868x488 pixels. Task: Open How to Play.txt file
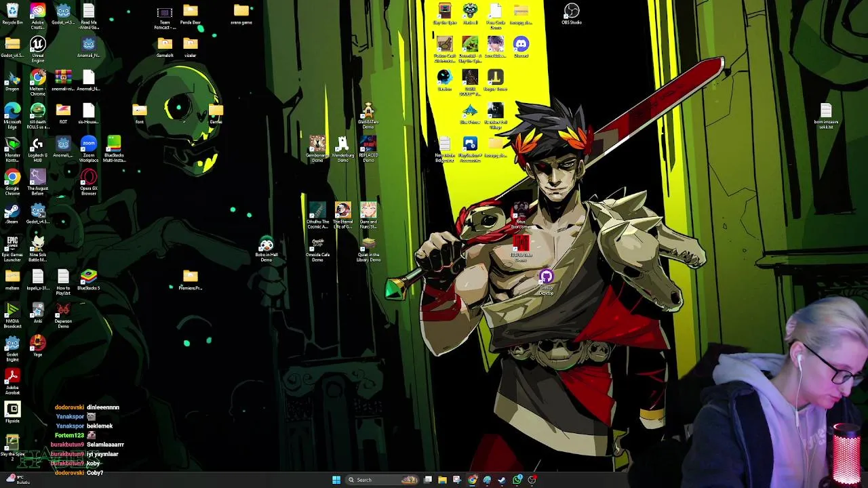(63, 281)
